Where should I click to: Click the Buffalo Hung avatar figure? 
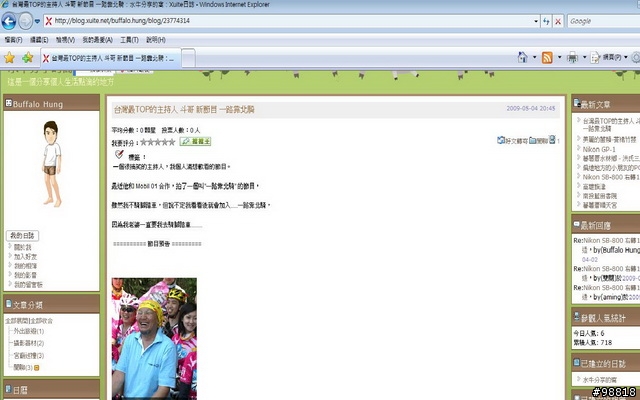pyautogui.click(x=52, y=164)
